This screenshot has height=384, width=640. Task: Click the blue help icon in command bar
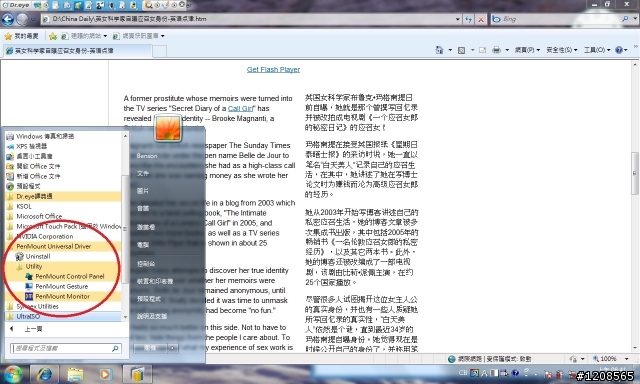click(619, 50)
